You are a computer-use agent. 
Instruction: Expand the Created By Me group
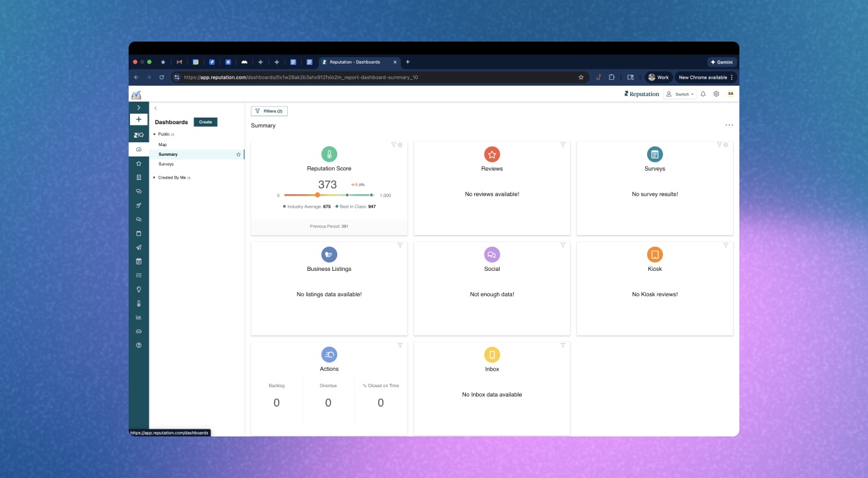pyautogui.click(x=155, y=177)
